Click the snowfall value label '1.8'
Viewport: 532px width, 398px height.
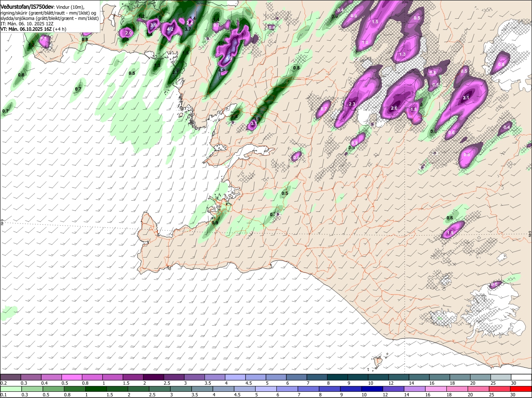[x=414, y=110]
